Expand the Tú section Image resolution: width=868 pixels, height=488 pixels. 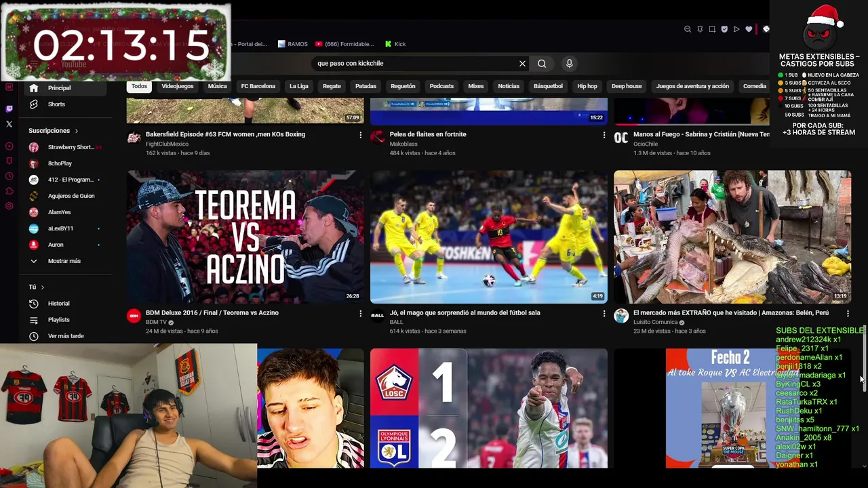click(x=36, y=287)
